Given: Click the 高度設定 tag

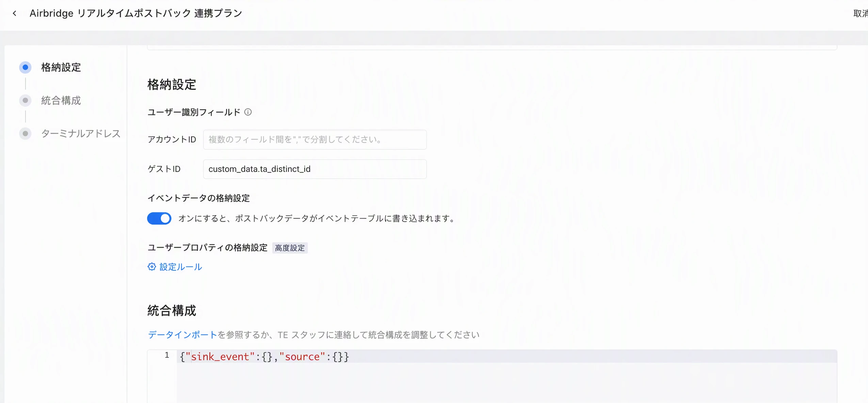Looking at the screenshot, I should pos(290,248).
